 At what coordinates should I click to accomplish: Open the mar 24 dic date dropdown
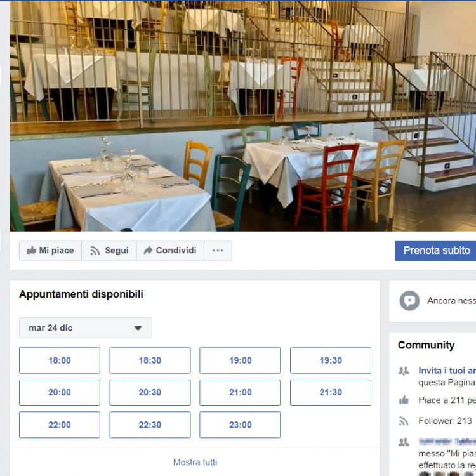(x=86, y=328)
